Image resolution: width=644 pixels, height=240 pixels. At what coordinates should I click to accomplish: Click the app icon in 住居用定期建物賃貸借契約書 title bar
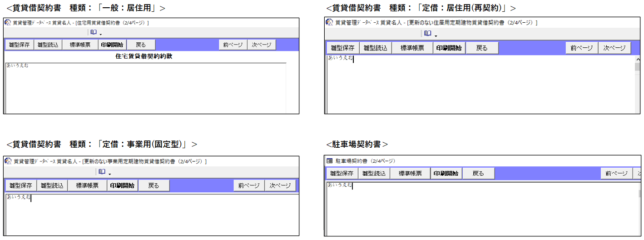coord(329,22)
